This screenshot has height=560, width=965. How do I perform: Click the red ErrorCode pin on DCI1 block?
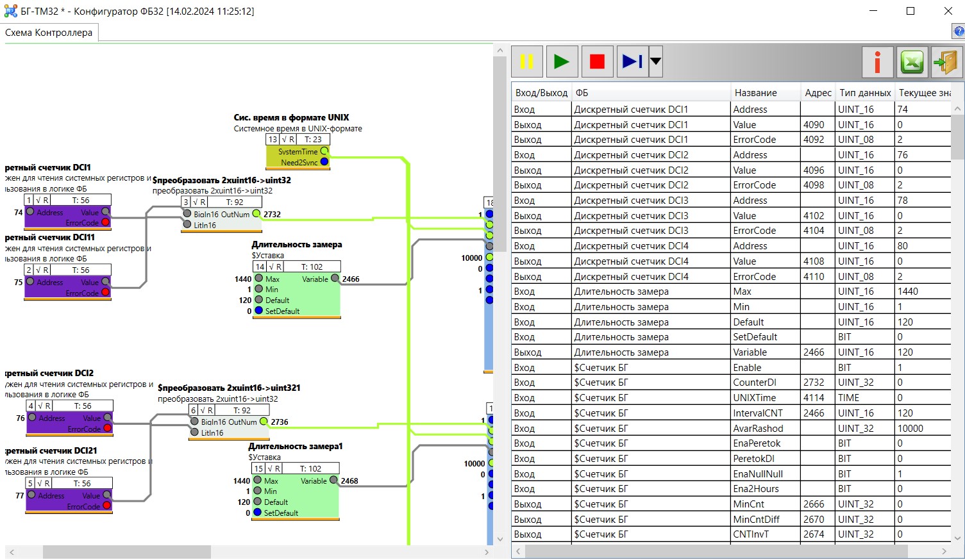(x=106, y=223)
